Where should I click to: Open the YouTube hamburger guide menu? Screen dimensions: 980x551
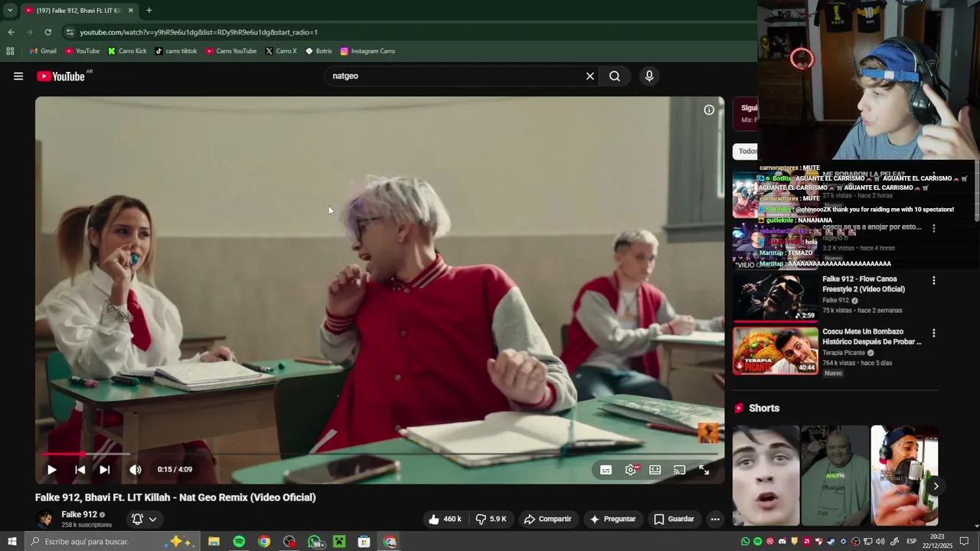[x=18, y=76]
